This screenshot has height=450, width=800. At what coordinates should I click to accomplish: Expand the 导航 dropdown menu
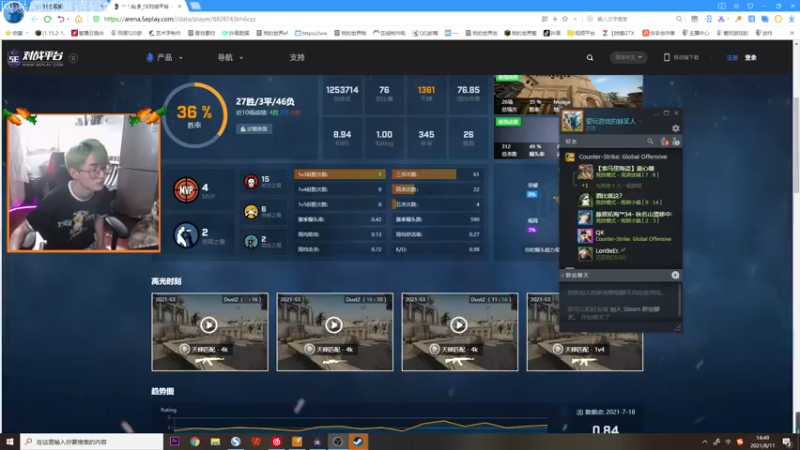coord(231,58)
